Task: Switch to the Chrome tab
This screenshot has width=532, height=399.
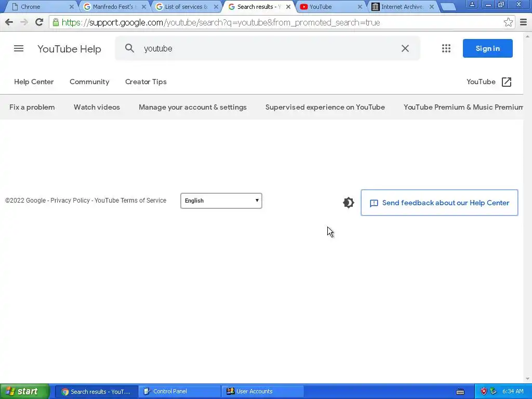Action: click(43, 7)
